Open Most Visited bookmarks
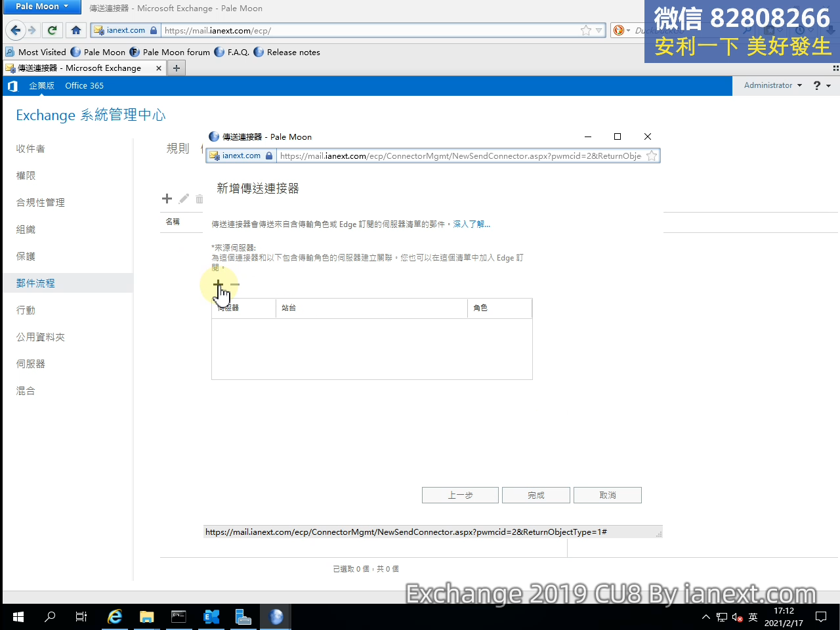The width and height of the screenshot is (840, 630). [35, 52]
